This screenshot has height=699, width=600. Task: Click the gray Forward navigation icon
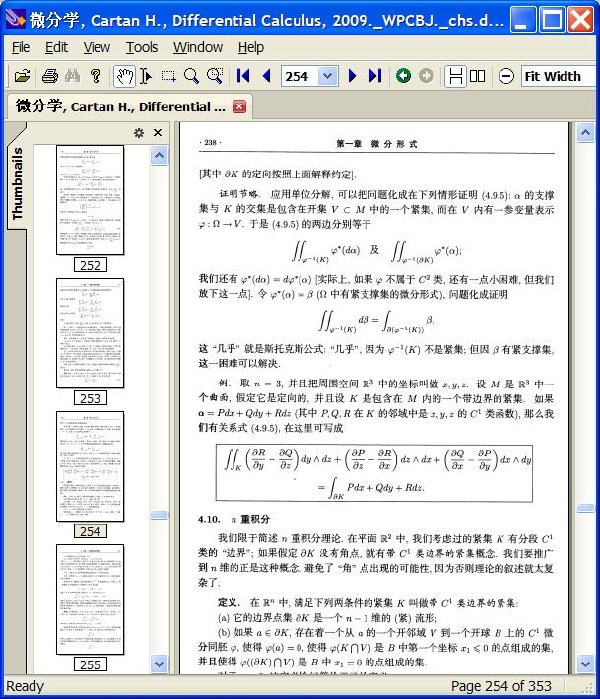pyautogui.click(x=426, y=76)
